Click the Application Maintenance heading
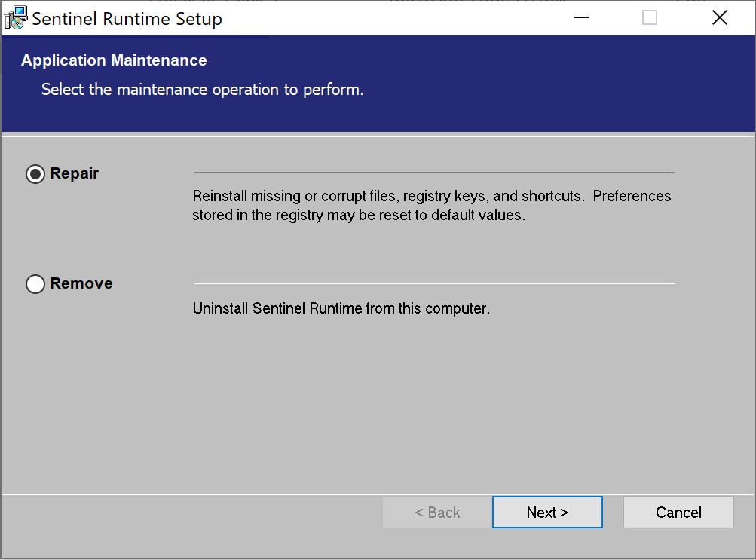756x560 pixels. [114, 60]
